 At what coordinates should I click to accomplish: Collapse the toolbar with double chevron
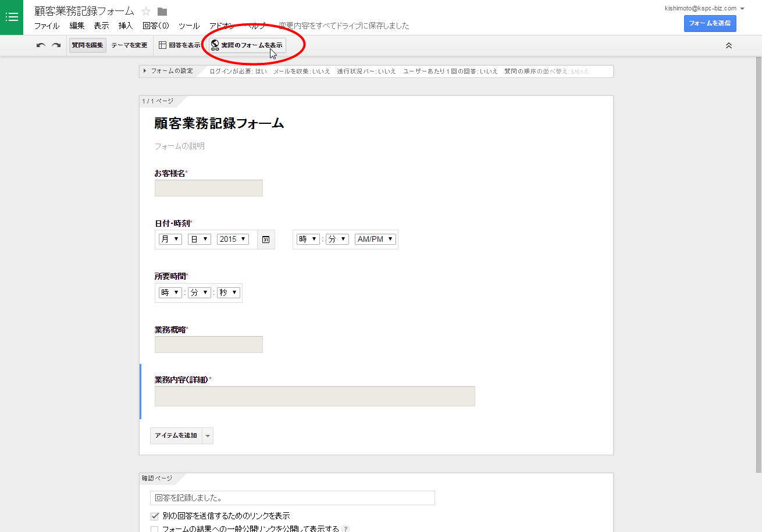pos(728,45)
